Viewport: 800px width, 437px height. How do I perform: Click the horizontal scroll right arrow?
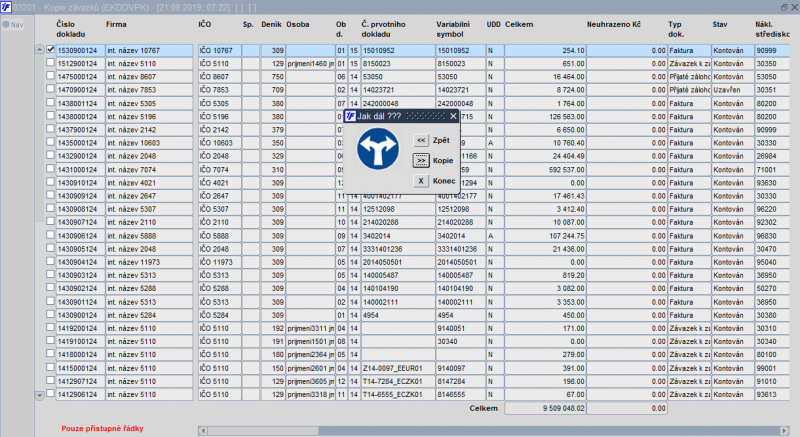[x=785, y=431]
